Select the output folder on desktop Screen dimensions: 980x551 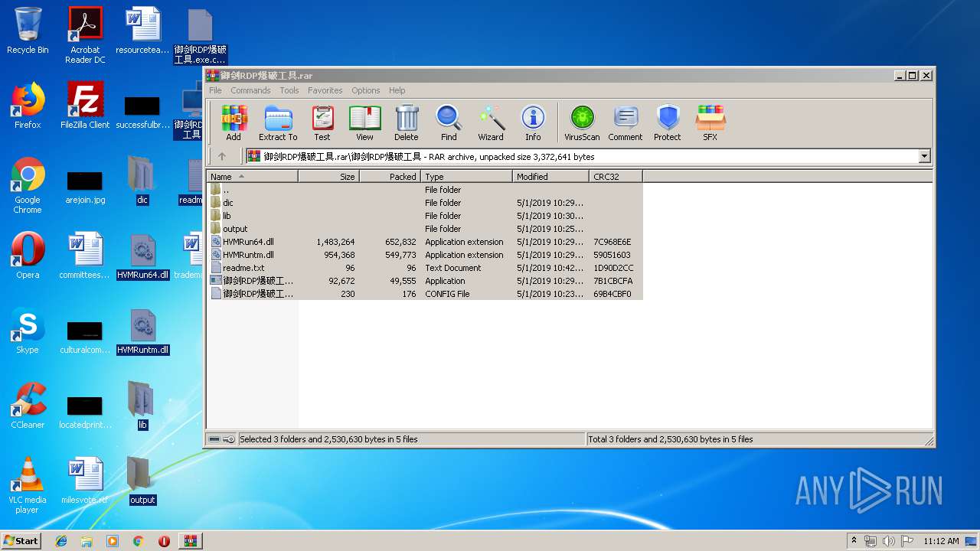[142, 481]
